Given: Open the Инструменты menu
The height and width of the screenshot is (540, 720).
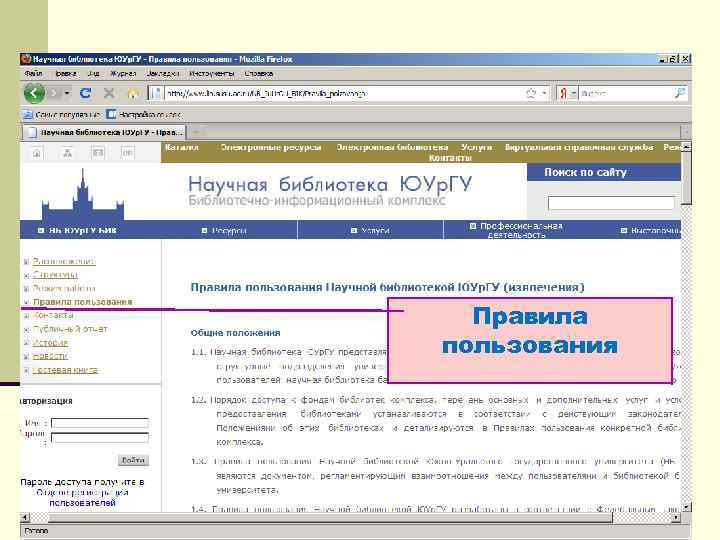Looking at the screenshot, I should (x=212, y=73).
